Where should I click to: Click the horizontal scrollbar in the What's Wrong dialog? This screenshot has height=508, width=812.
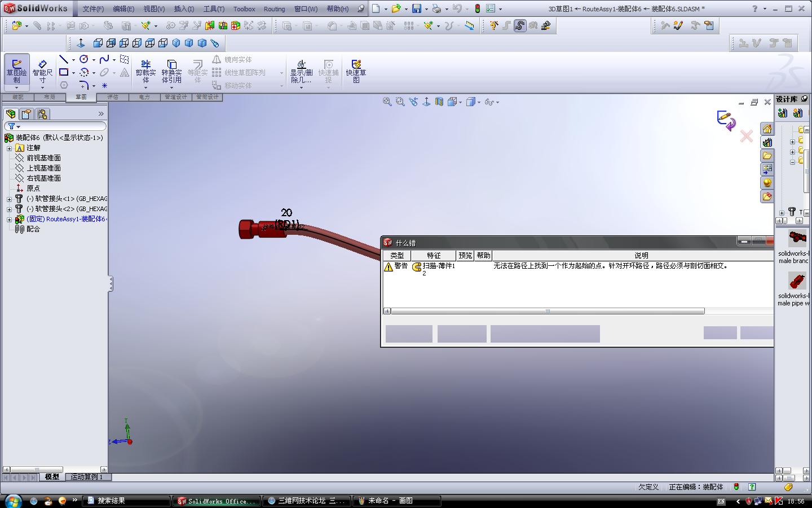[x=547, y=311]
